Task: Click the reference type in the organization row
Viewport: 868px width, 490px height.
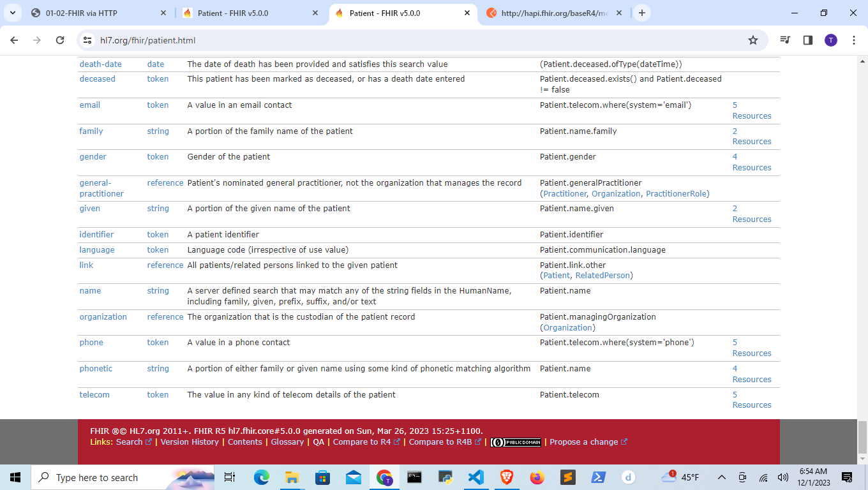Action: [x=165, y=316]
